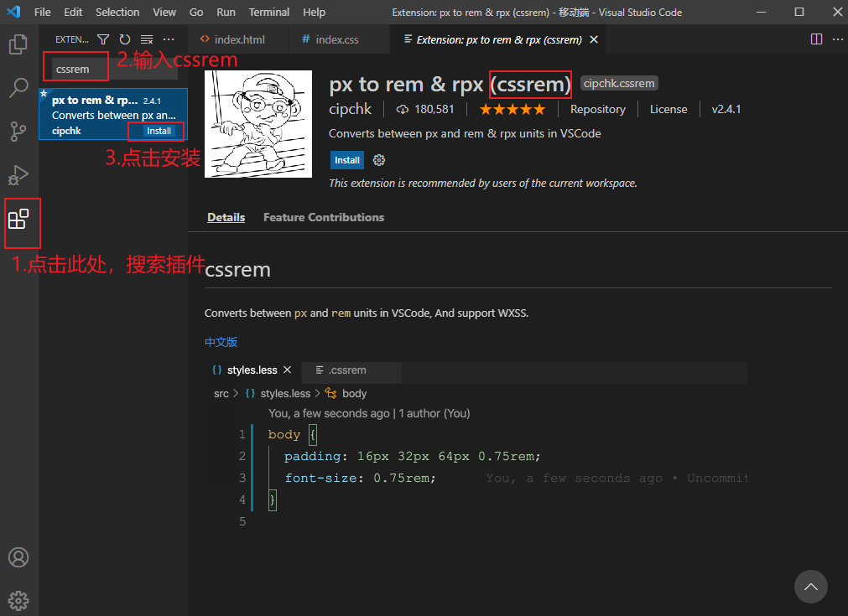Viewport: 848px width, 616px height.
Task: Click the cipchk.cssrem identifier badge
Action: [x=619, y=83]
